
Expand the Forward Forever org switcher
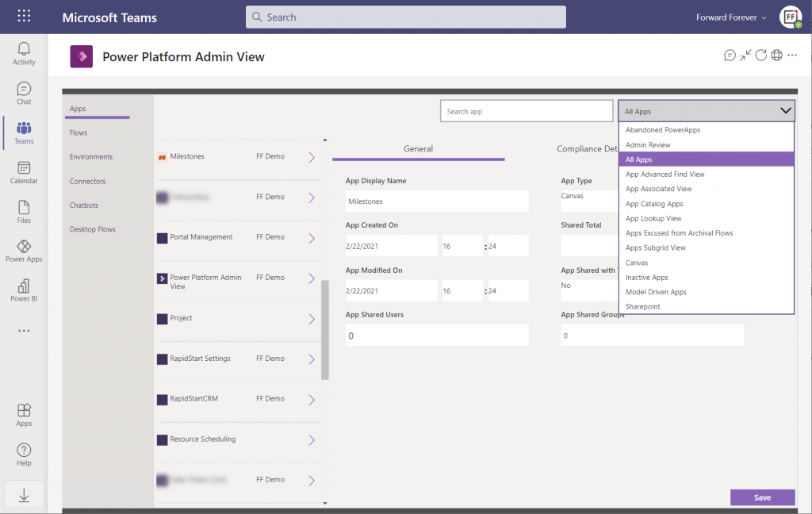coord(730,17)
